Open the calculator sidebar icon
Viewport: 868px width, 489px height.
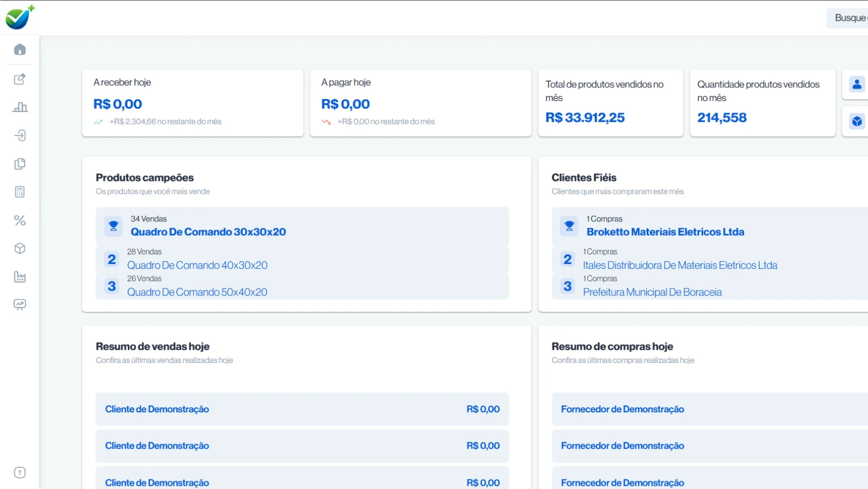20,192
